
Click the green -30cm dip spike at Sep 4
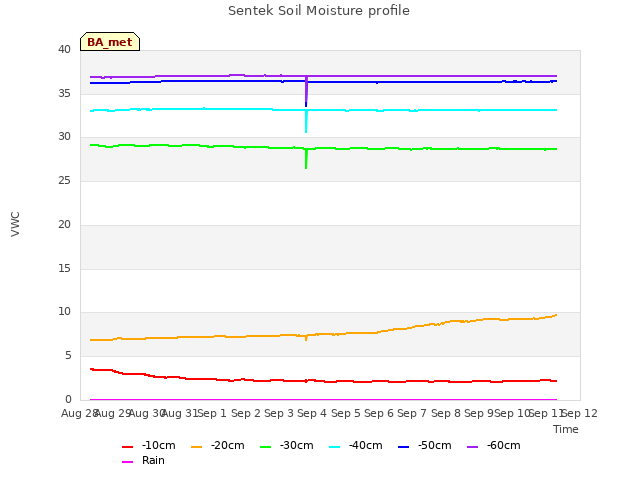pyautogui.click(x=306, y=159)
